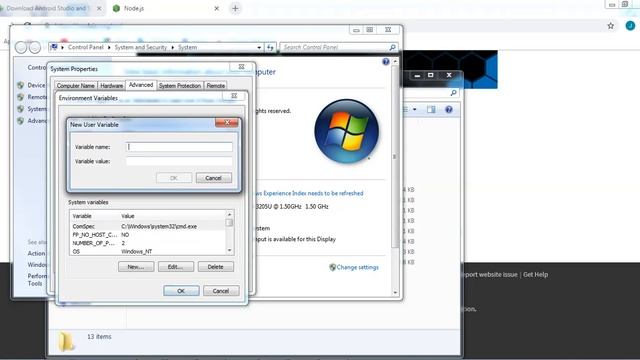
Task: Click New button under System variables
Action: tap(136, 267)
